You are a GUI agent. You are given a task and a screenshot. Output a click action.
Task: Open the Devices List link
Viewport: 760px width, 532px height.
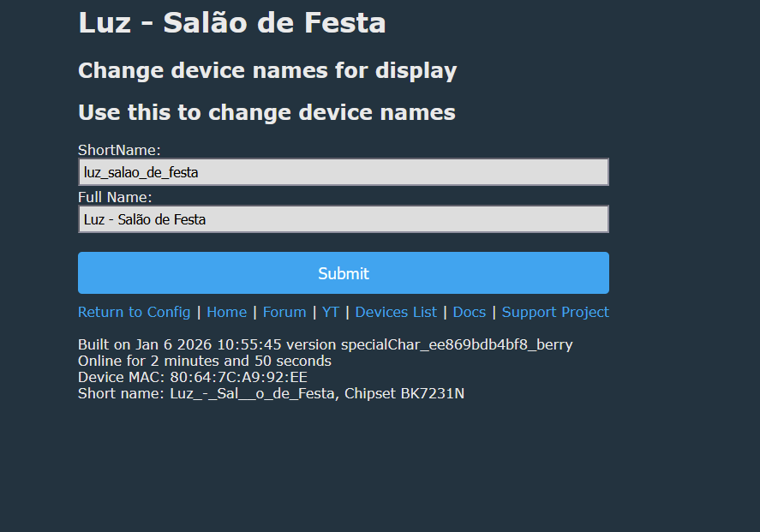click(x=396, y=312)
